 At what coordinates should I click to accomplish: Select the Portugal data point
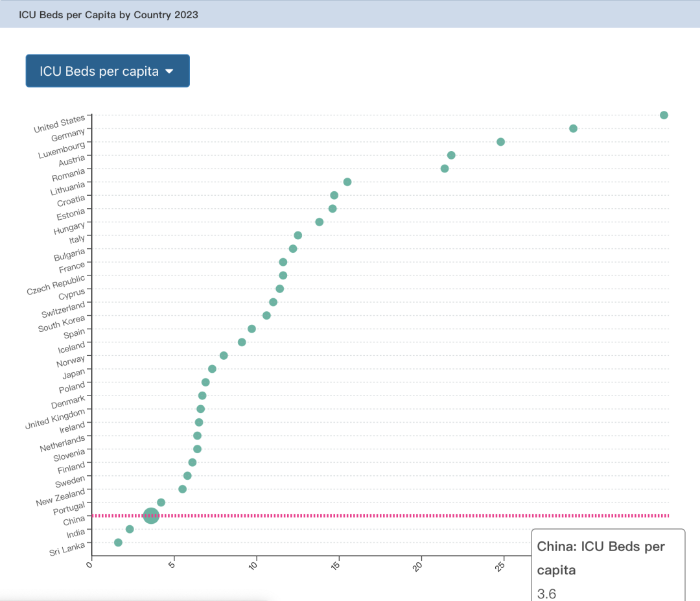(161, 502)
